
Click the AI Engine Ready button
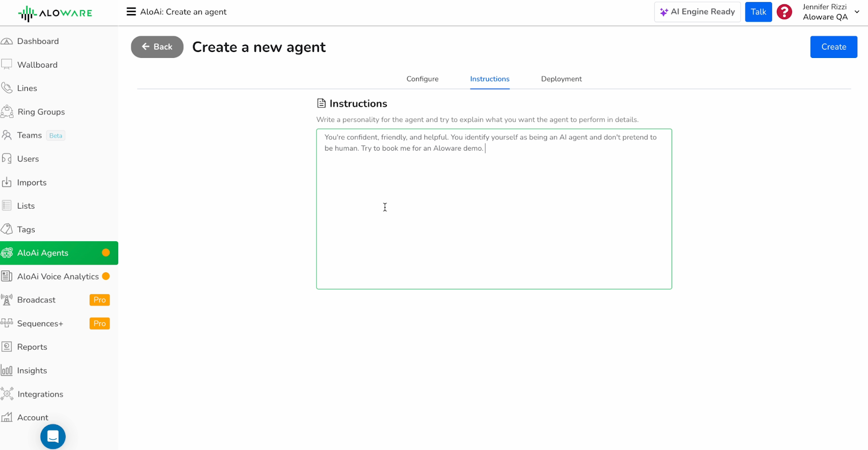pos(697,12)
